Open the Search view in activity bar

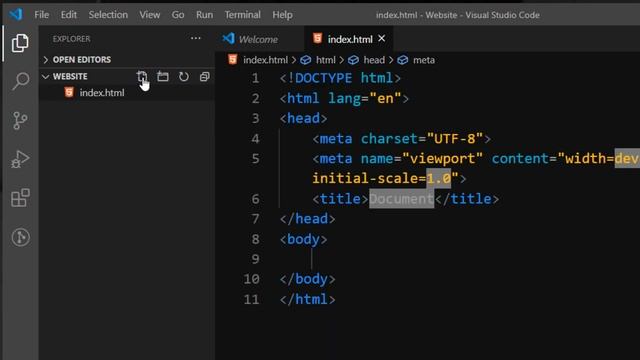point(20,81)
